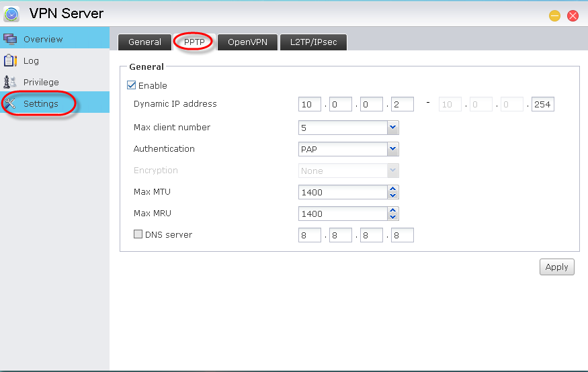Click third octet of DNS server address

pos(371,235)
